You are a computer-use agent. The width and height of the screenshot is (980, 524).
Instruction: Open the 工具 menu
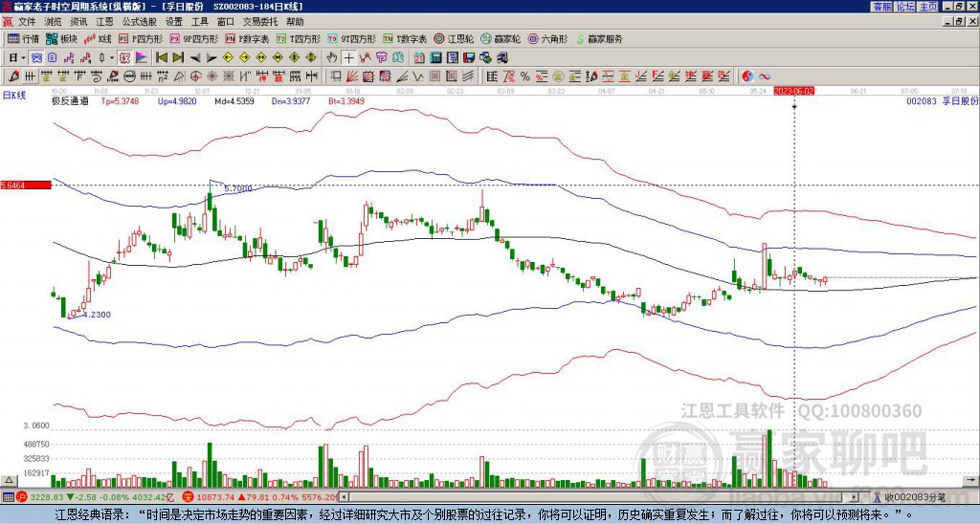click(x=199, y=22)
